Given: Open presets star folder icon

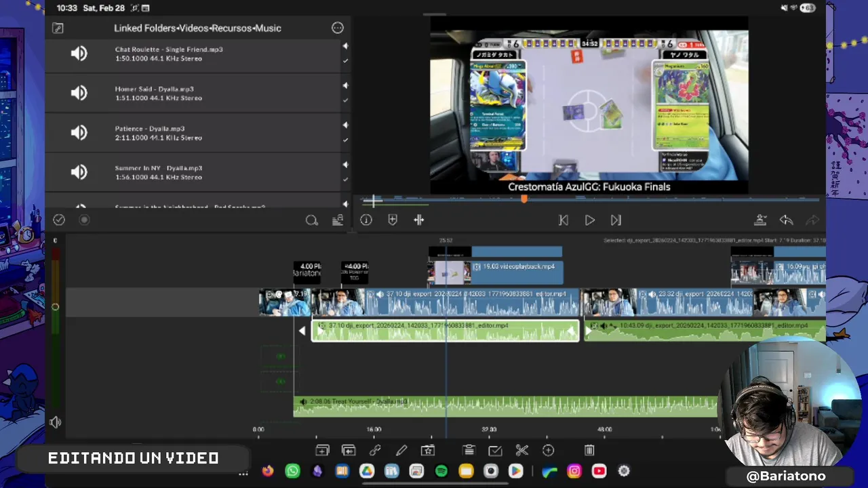Looking at the screenshot, I should pyautogui.click(x=428, y=450).
